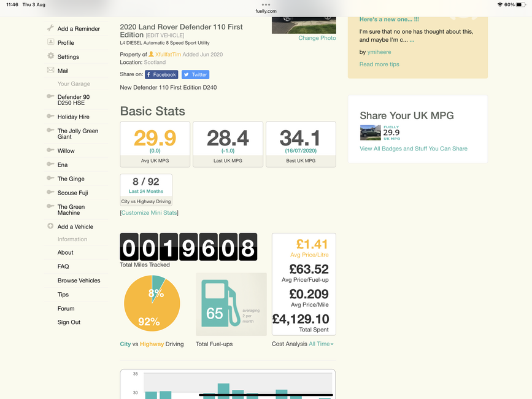Click the key icon beside Defender 90 D250 HSE

(50, 96)
